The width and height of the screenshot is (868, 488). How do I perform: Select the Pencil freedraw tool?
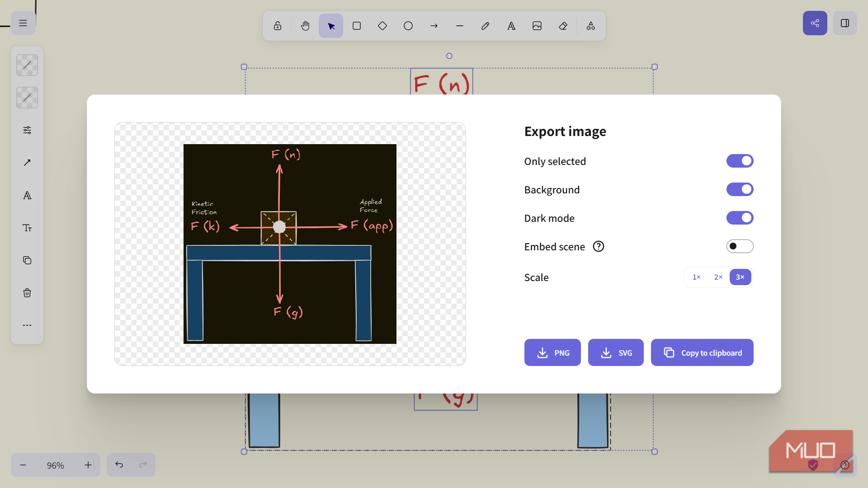point(486,26)
